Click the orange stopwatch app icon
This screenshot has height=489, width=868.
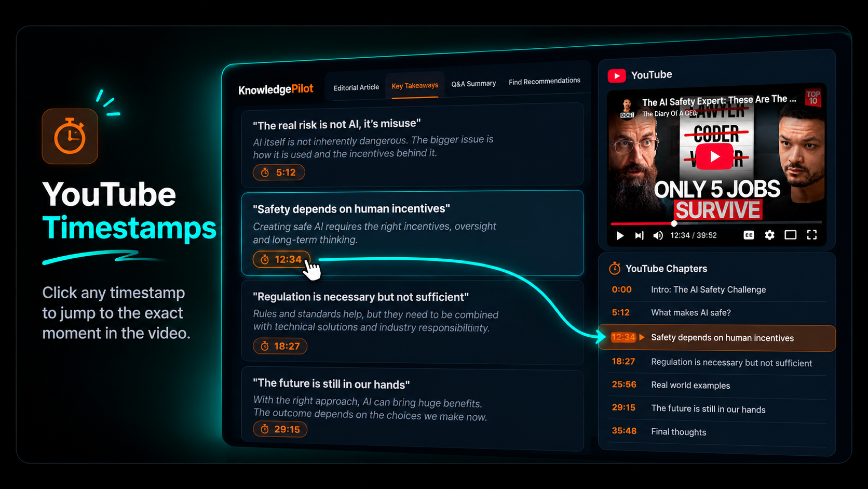(x=70, y=136)
